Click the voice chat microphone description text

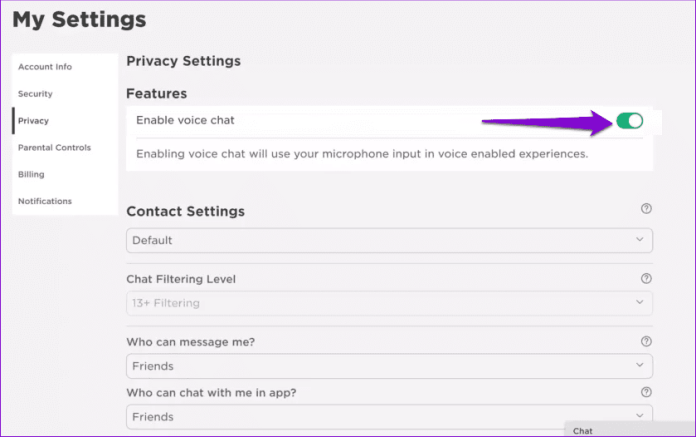pyautogui.click(x=361, y=155)
